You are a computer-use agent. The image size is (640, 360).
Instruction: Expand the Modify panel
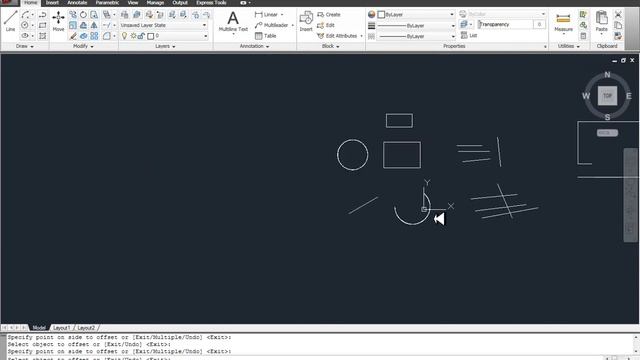coord(83,46)
